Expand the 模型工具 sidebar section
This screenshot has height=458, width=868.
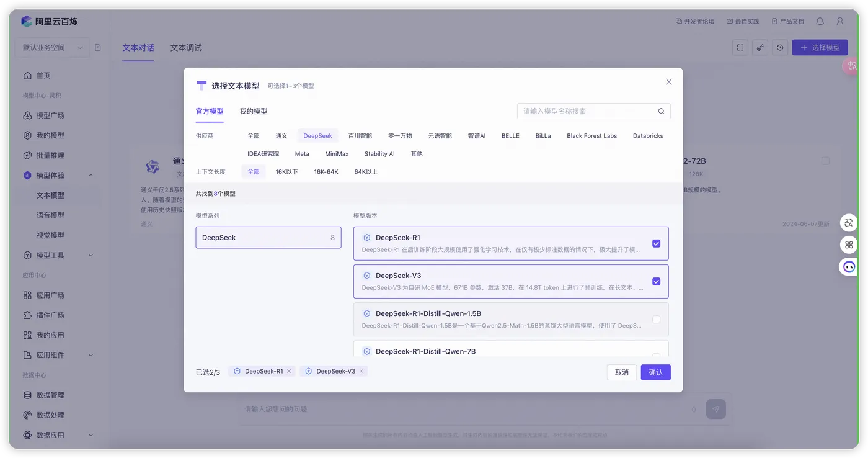(91, 256)
